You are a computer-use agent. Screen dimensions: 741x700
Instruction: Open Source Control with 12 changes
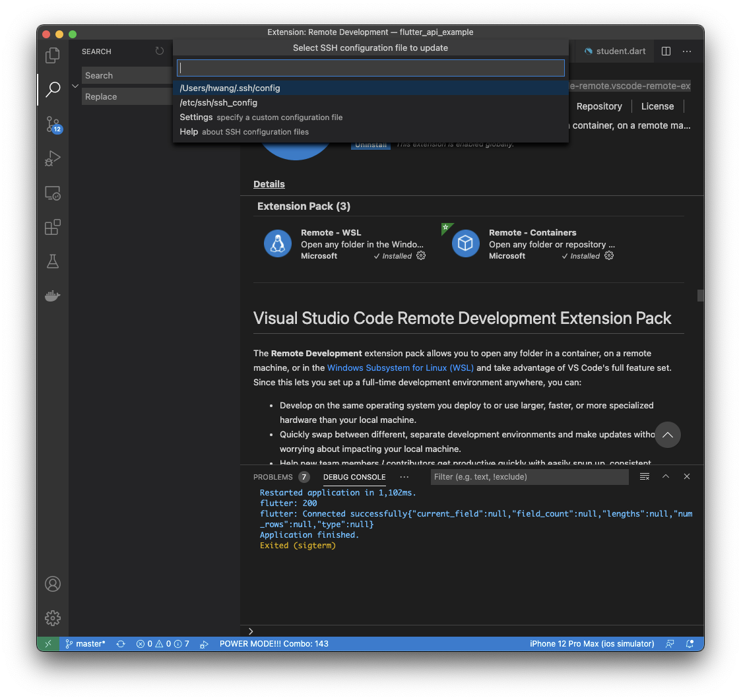(53, 125)
